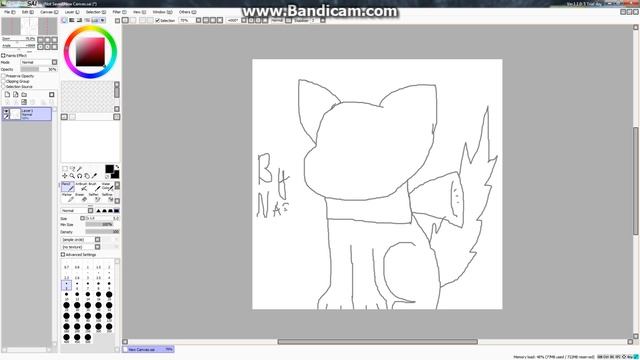Adjust the Density slider
Screen dimensions: 640x360
click(x=102, y=231)
